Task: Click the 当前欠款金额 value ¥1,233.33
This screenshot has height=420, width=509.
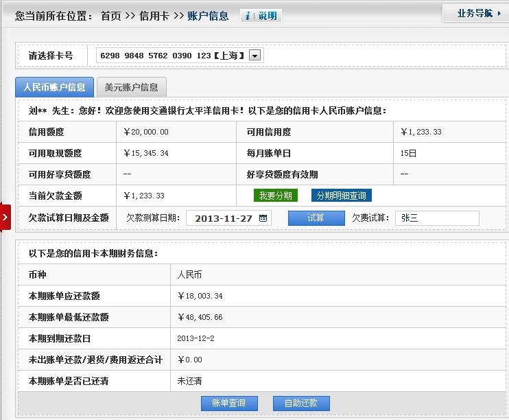Action: (144, 196)
